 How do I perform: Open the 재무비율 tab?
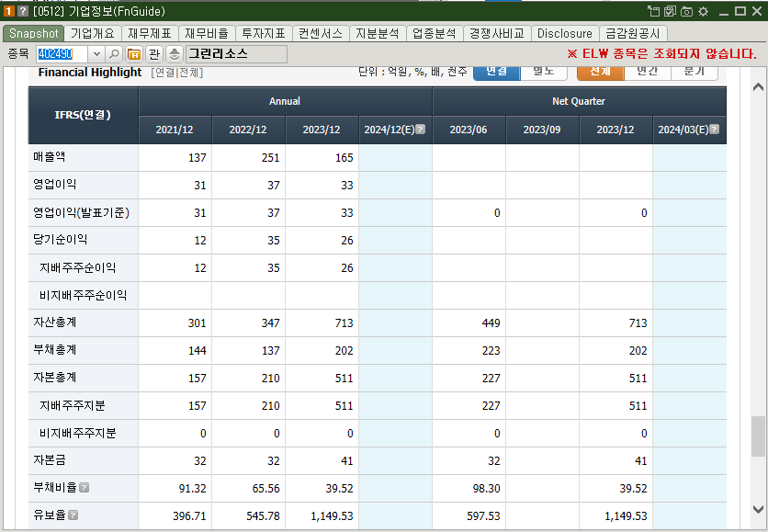(x=207, y=33)
